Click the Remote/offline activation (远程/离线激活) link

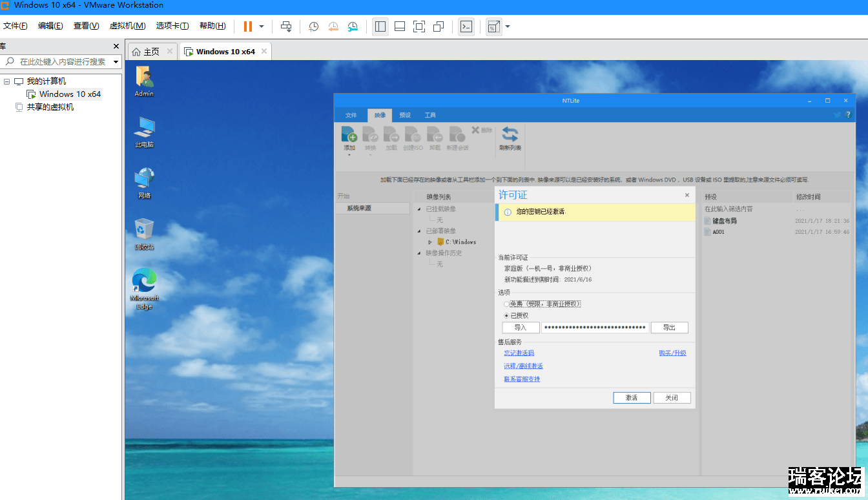pos(524,366)
